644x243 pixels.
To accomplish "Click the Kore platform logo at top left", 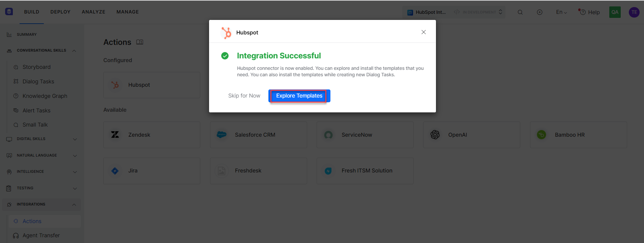I will 9,12.
